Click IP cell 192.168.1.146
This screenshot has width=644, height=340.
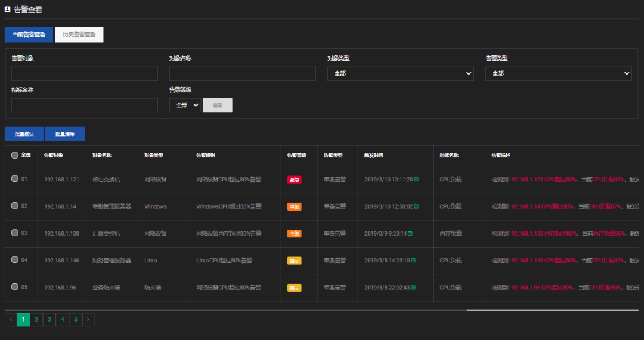click(61, 261)
